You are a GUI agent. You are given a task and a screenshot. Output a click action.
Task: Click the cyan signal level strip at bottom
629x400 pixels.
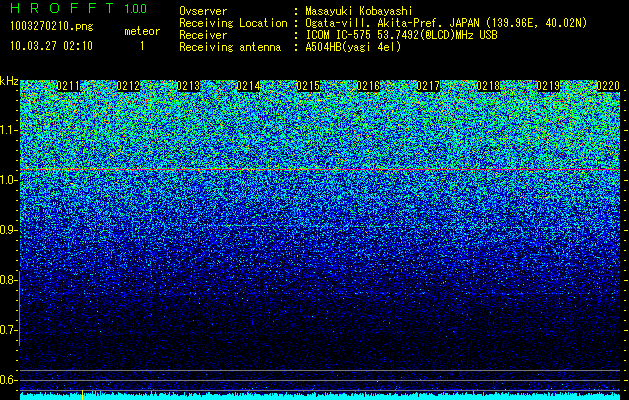pyautogui.click(x=320, y=396)
